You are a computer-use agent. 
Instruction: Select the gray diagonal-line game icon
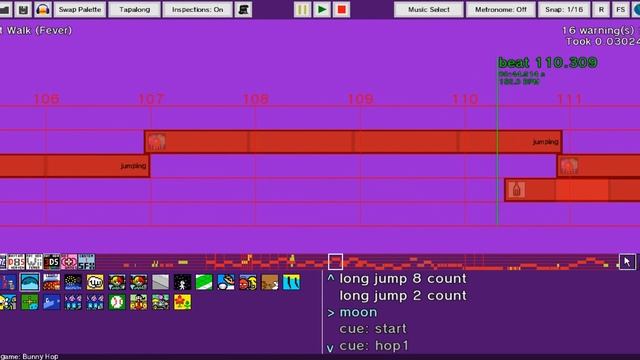160,282
